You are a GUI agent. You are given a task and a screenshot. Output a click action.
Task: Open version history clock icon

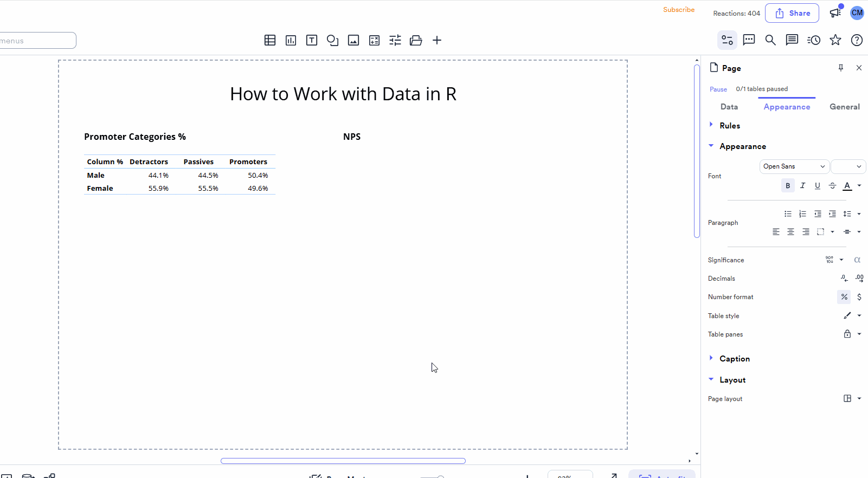click(813, 40)
